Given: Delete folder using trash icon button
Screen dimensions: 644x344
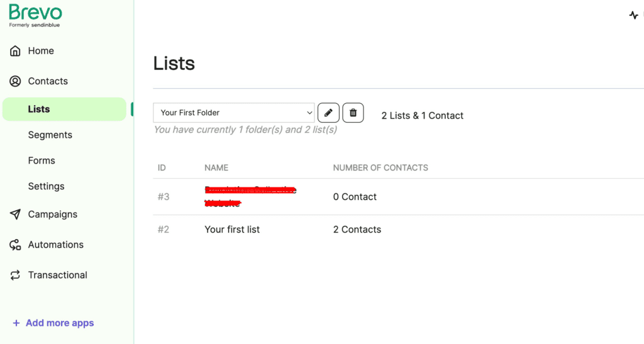Looking at the screenshot, I should click(x=353, y=113).
